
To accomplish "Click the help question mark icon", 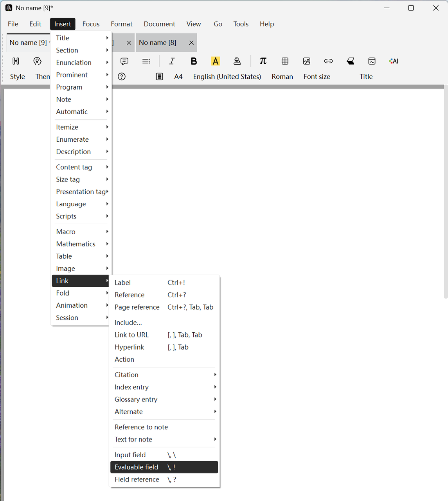I will point(122,77).
